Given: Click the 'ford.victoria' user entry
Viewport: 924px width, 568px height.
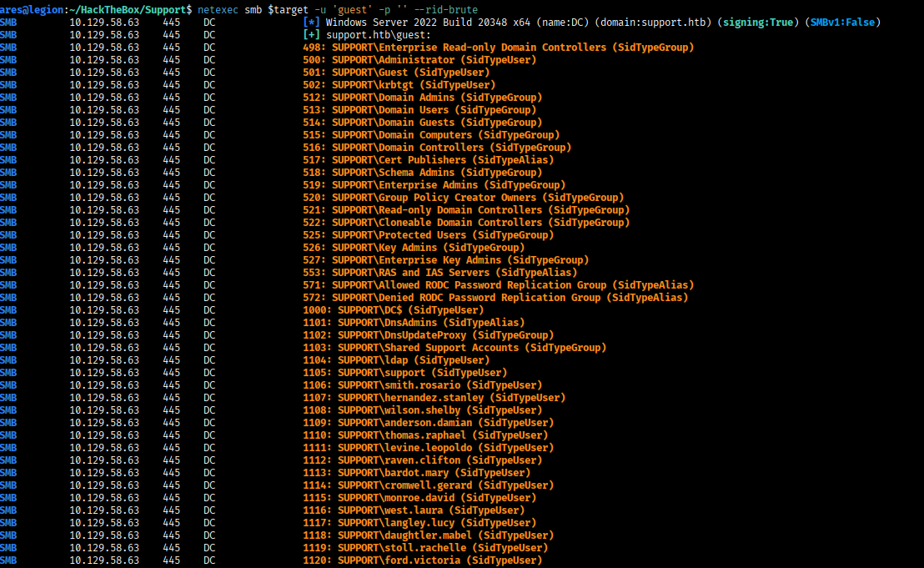Looking at the screenshot, I should (x=423, y=560).
